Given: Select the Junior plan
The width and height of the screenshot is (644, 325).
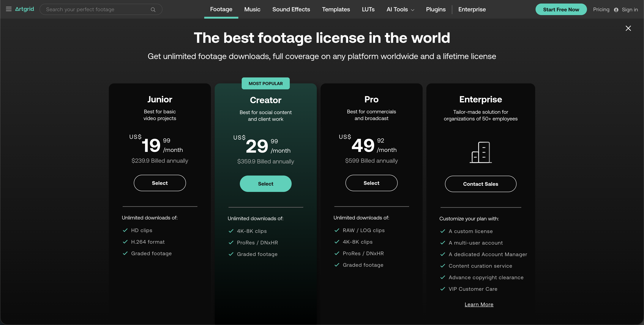Looking at the screenshot, I should (160, 183).
